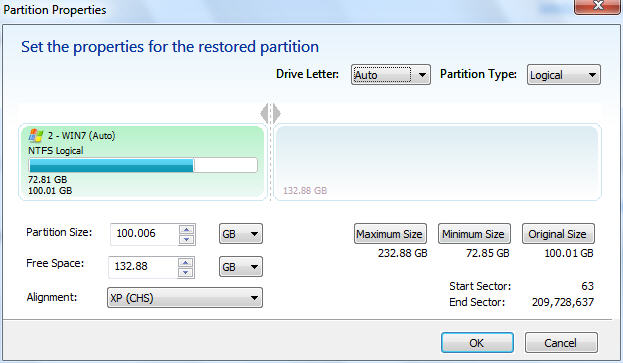Expand the Alignment XP (CHS) dropdown
This screenshot has width=623, height=363.
click(185, 298)
